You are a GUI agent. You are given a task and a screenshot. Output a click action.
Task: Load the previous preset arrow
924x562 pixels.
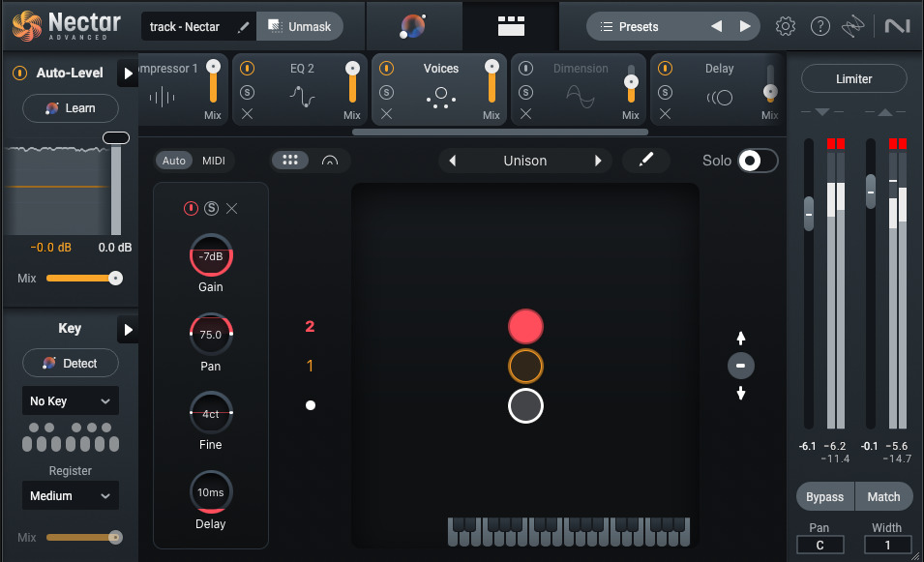pos(717,26)
